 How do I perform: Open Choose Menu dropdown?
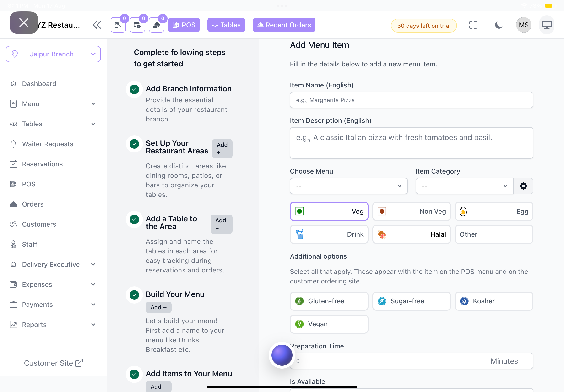click(x=349, y=186)
